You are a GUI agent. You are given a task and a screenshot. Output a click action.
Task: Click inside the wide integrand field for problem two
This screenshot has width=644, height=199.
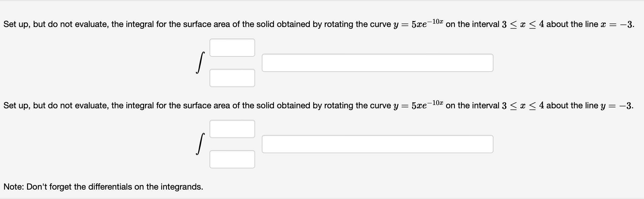coord(377,144)
